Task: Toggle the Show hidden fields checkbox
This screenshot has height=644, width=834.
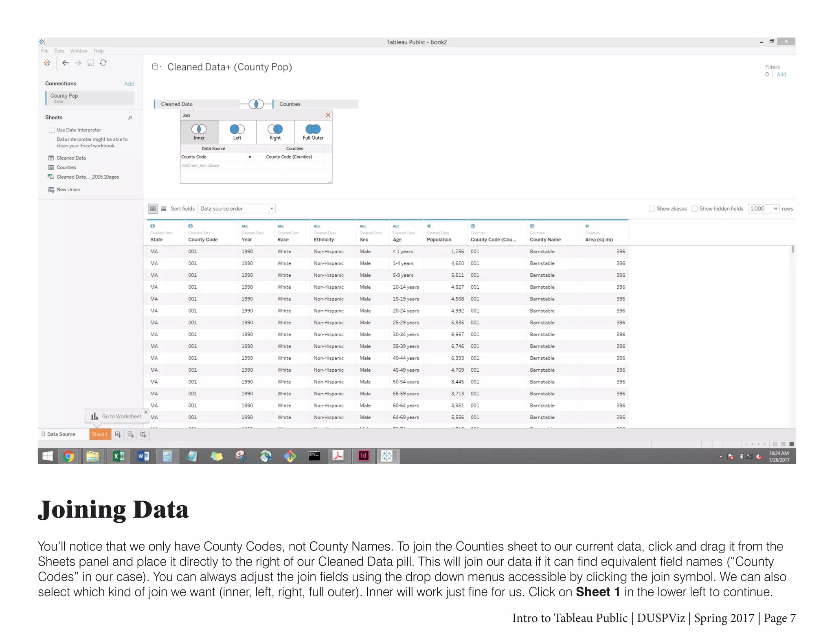Action: click(694, 209)
